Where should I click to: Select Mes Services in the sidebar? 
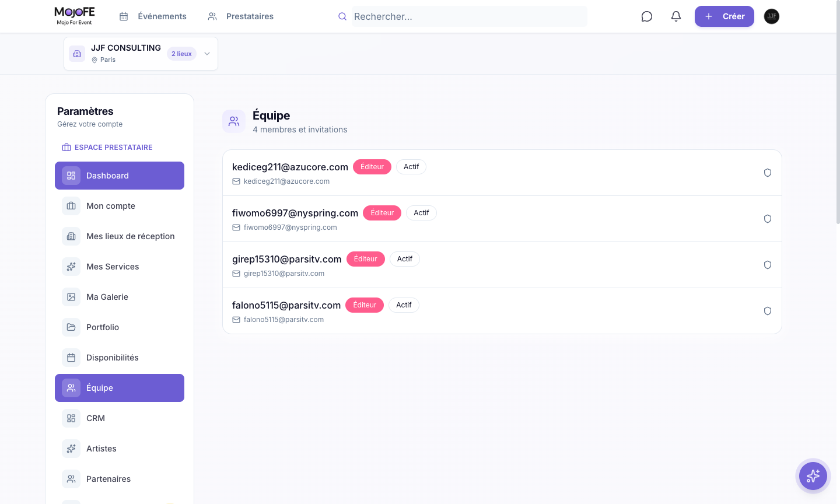click(x=120, y=267)
